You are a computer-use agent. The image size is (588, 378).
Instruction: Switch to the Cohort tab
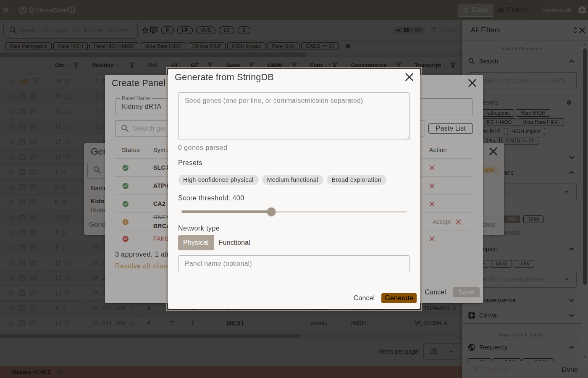[x=513, y=10]
